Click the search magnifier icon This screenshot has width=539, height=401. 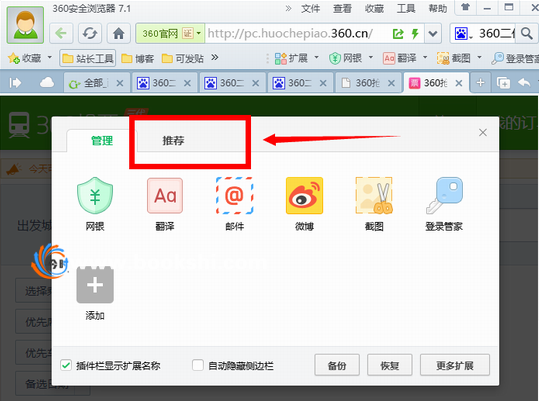pyautogui.click(x=526, y=33)
